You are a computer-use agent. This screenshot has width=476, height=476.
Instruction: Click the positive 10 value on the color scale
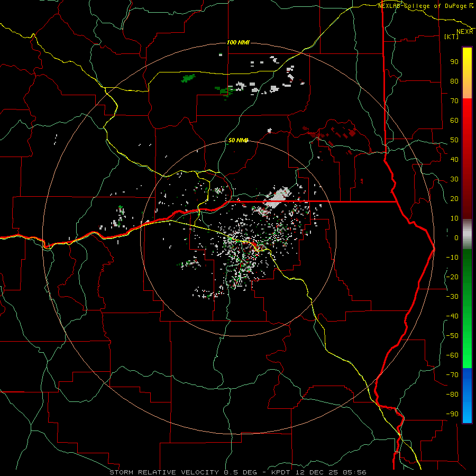point(454,218)
